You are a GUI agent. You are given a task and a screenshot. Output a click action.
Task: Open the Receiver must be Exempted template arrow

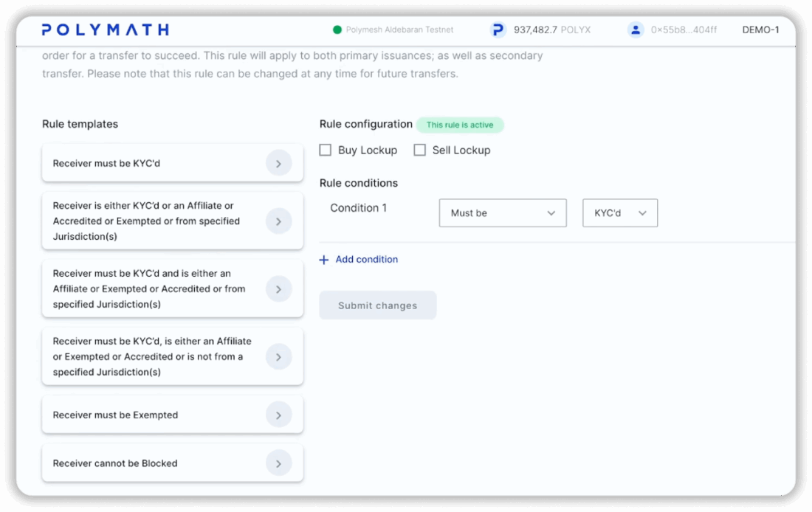(x=279, y=415)
